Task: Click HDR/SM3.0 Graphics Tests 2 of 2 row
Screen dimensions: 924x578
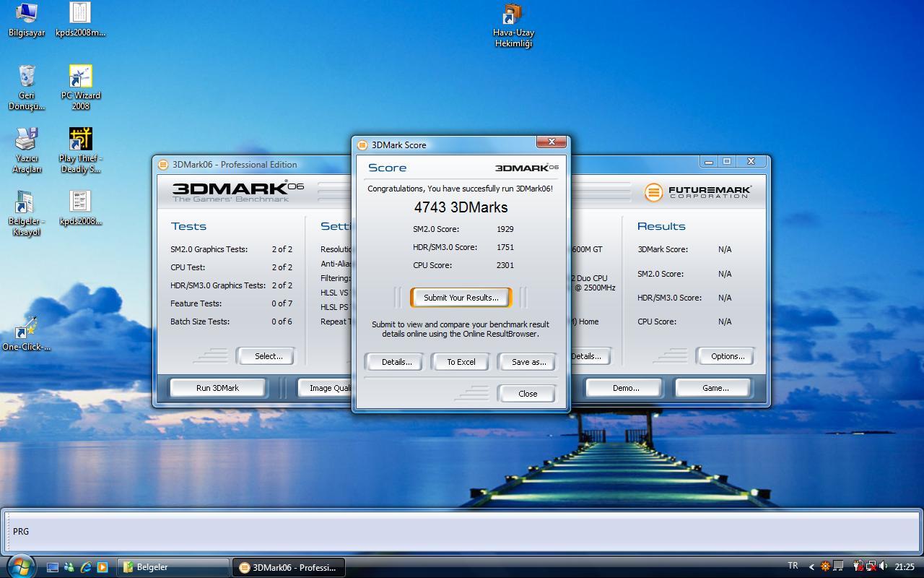Action: [x=232, y=285]
